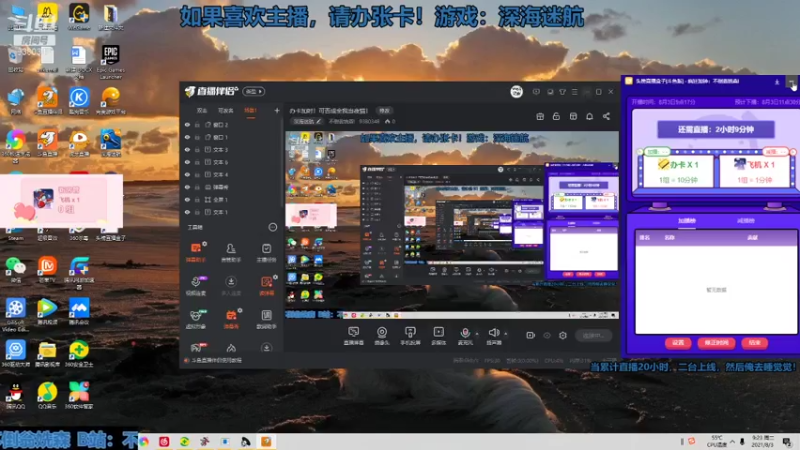Click the 结束 button in purple window

coord(754,343)
